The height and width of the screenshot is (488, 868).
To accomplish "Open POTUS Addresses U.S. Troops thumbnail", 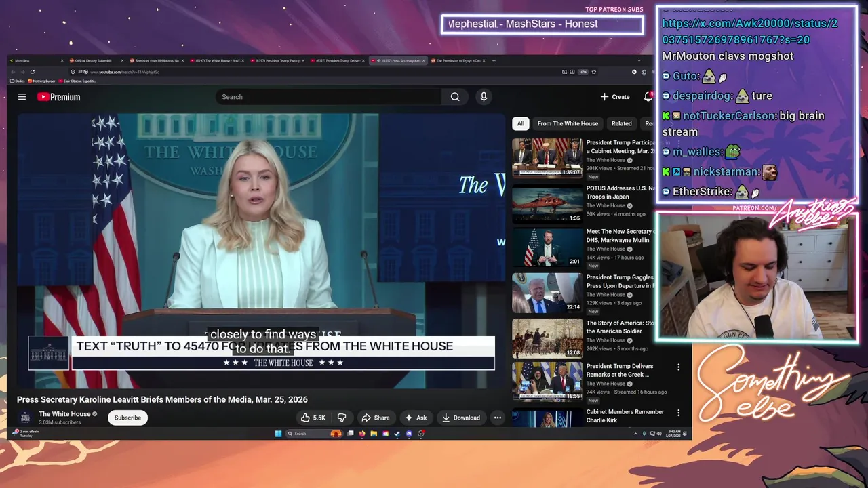I will (x=547, y=203).
